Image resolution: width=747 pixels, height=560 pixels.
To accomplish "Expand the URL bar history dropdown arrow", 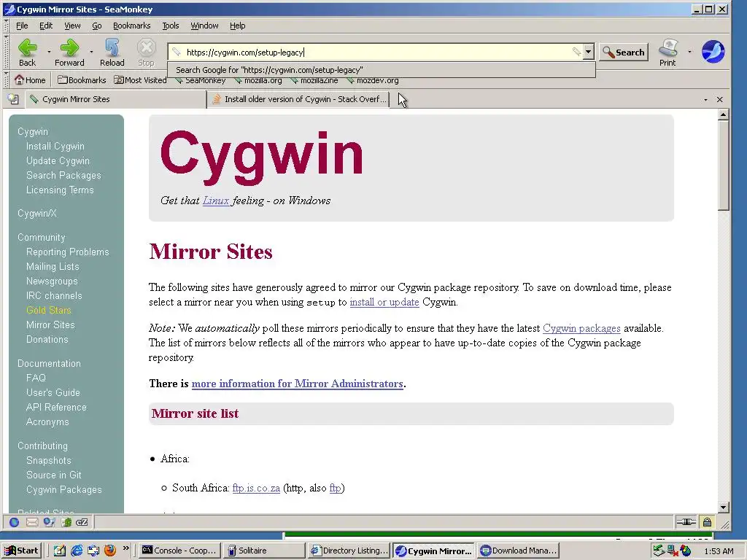I will pos(589,52).
